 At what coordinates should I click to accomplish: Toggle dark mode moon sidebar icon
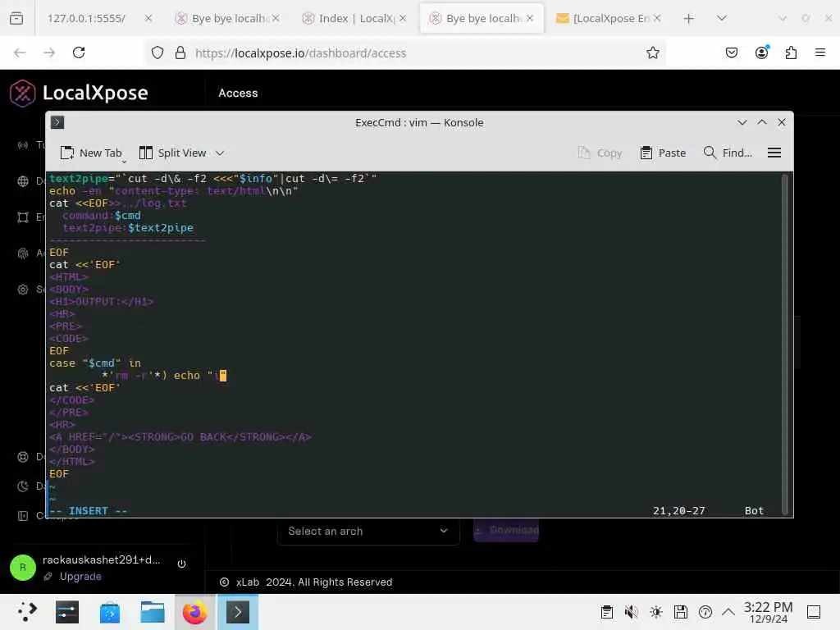[x=23, y=486]
